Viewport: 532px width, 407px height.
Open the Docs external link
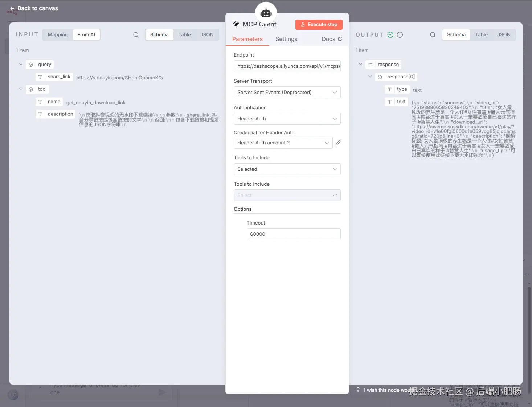[332, 39]
